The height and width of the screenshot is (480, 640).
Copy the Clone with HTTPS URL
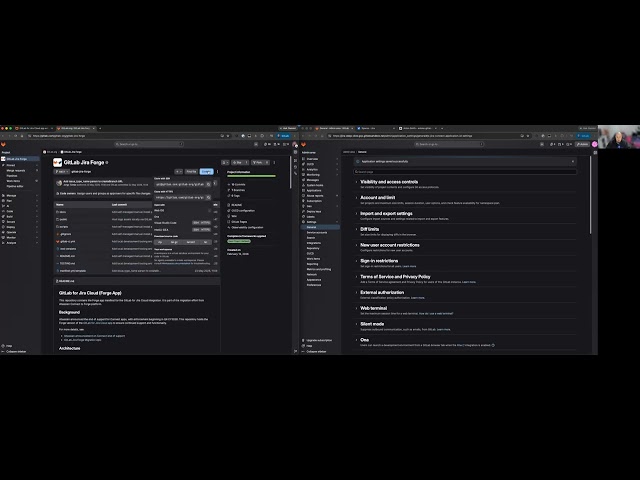[209, 197]
